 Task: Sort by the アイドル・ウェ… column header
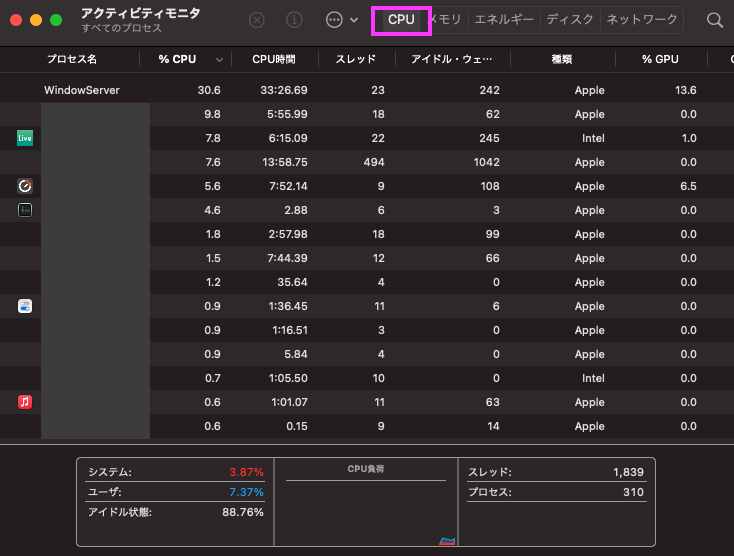pos(452,59)
